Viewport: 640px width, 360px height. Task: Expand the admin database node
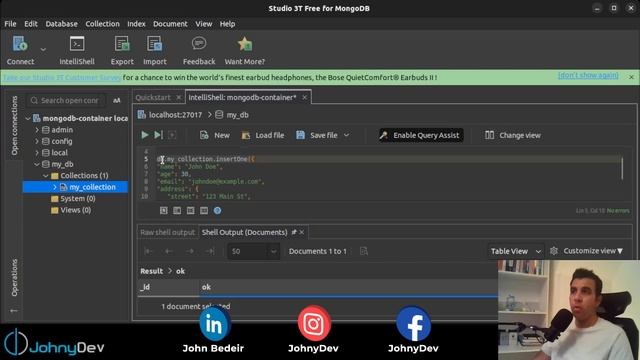37,130
